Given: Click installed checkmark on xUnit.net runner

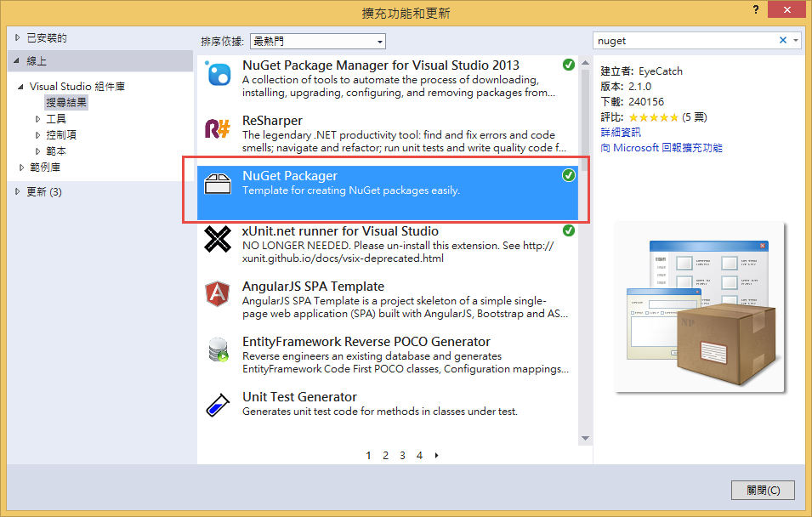Looking at the screenshot, I should (569, 230).
